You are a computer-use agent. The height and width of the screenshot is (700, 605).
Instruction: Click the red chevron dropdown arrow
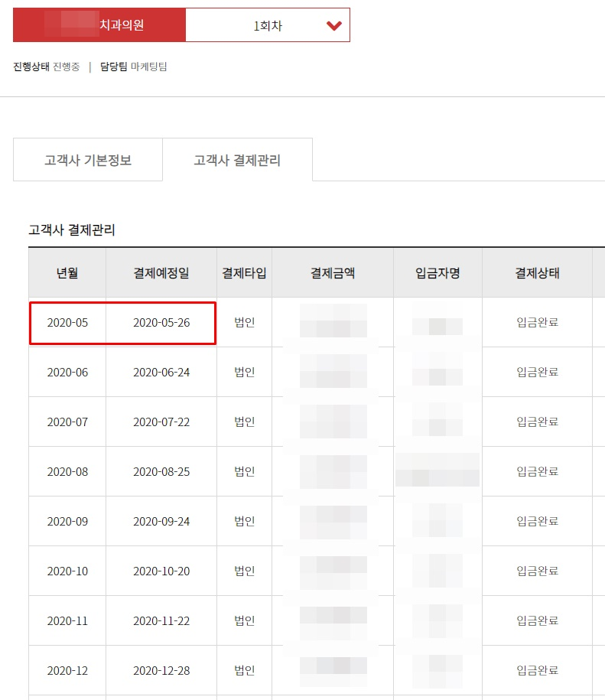coord(333,26)
